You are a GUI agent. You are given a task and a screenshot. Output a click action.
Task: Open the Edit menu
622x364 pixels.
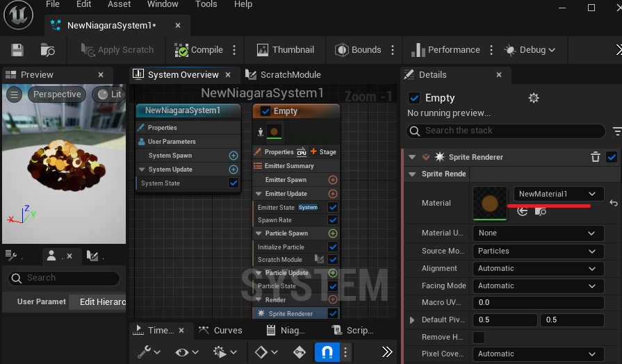point(83,4)
